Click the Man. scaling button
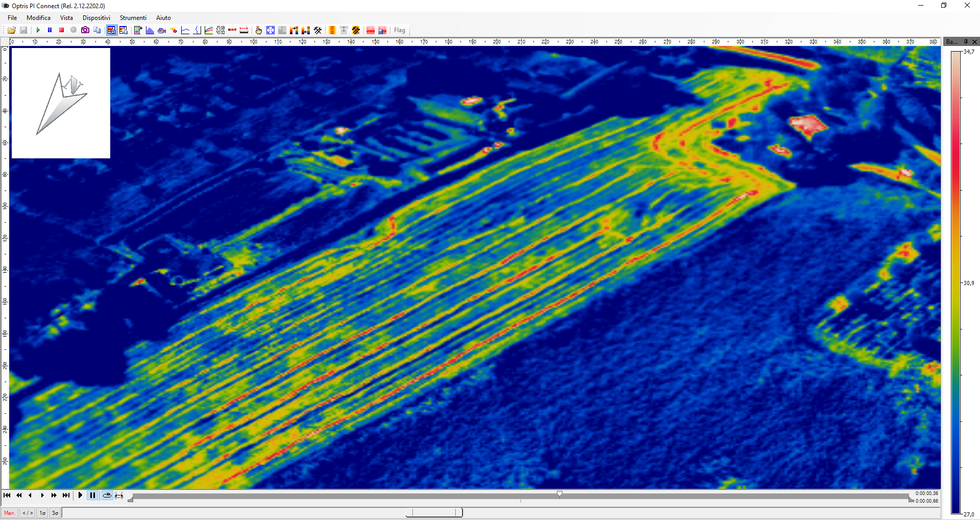The height and width of the screenshot is (520, 980). tap(10, 513)
